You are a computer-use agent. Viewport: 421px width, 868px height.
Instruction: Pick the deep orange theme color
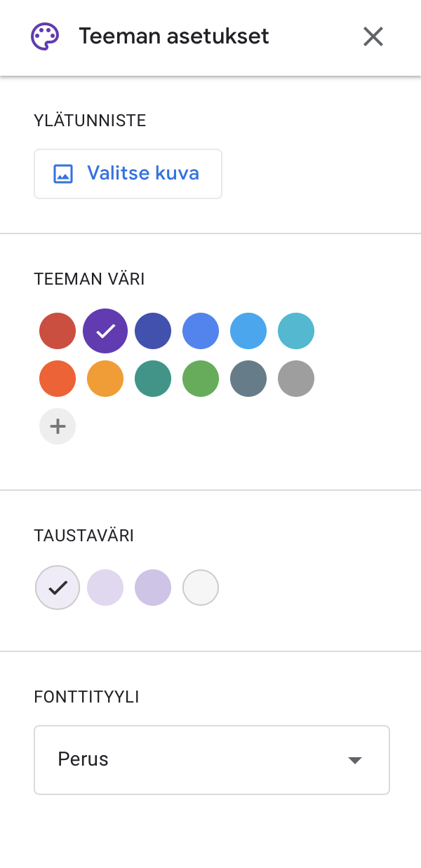click(x=58, y=379)
